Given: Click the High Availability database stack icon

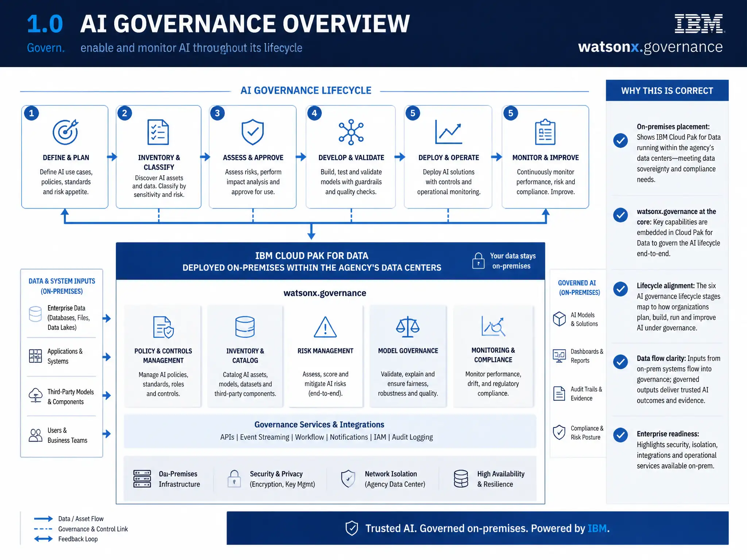Looking at the screenshot, I should [461, 479].
